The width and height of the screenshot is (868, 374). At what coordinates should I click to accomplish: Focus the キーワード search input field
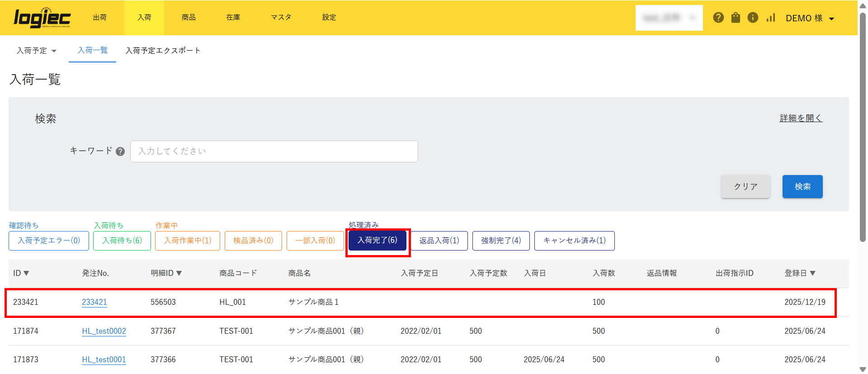(x=274, y=151)
